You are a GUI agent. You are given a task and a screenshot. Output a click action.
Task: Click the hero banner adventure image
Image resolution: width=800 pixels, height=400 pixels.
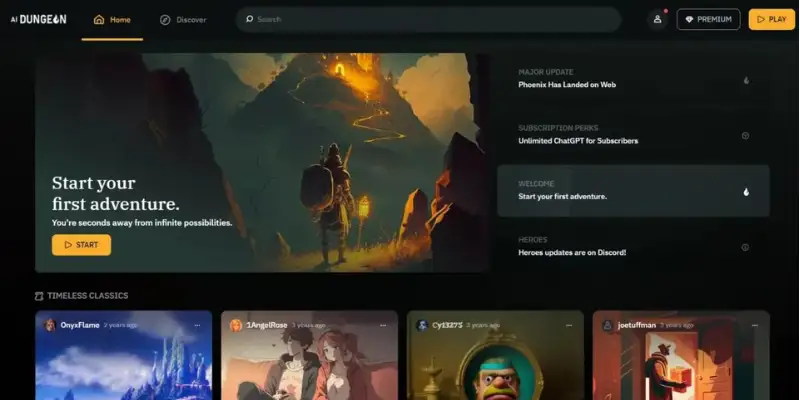click(261, 162)
